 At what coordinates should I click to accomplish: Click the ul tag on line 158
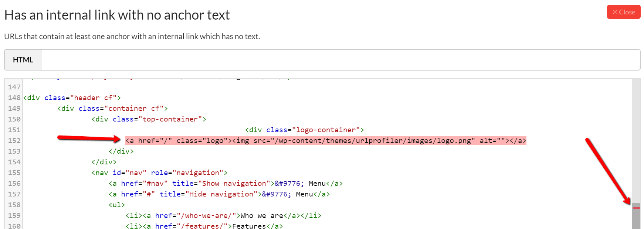pos(117,205)
